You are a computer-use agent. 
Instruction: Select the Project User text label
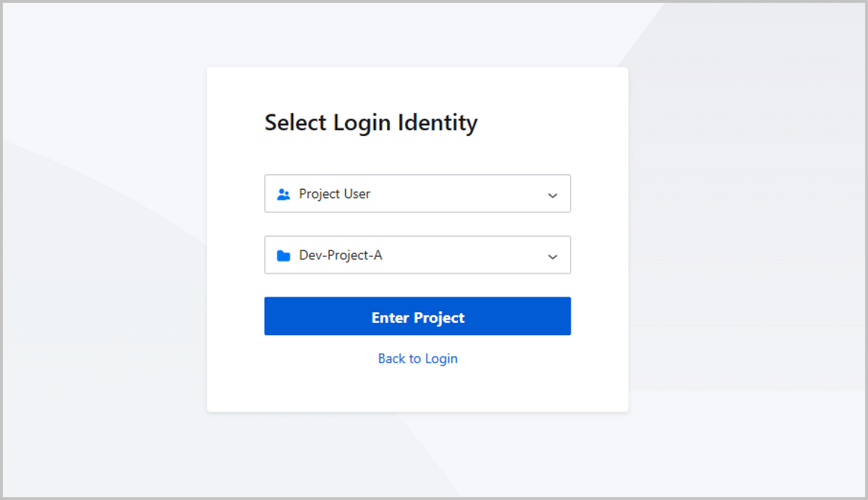334,194
